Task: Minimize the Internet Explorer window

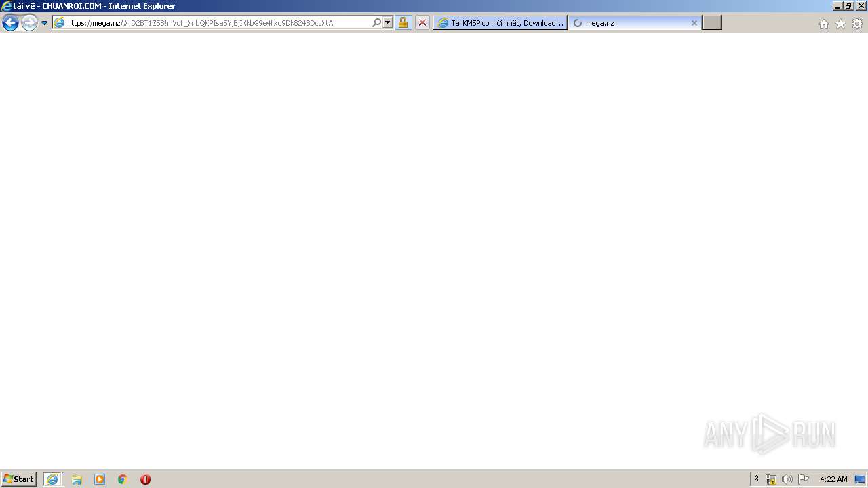Action: 837,6
